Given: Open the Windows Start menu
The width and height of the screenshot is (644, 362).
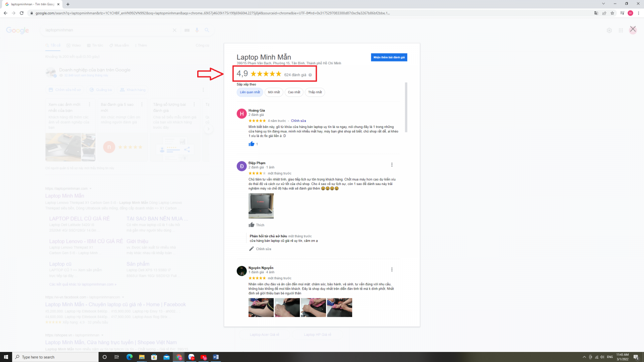Looking at the screenshot, I should coord(6,357).
